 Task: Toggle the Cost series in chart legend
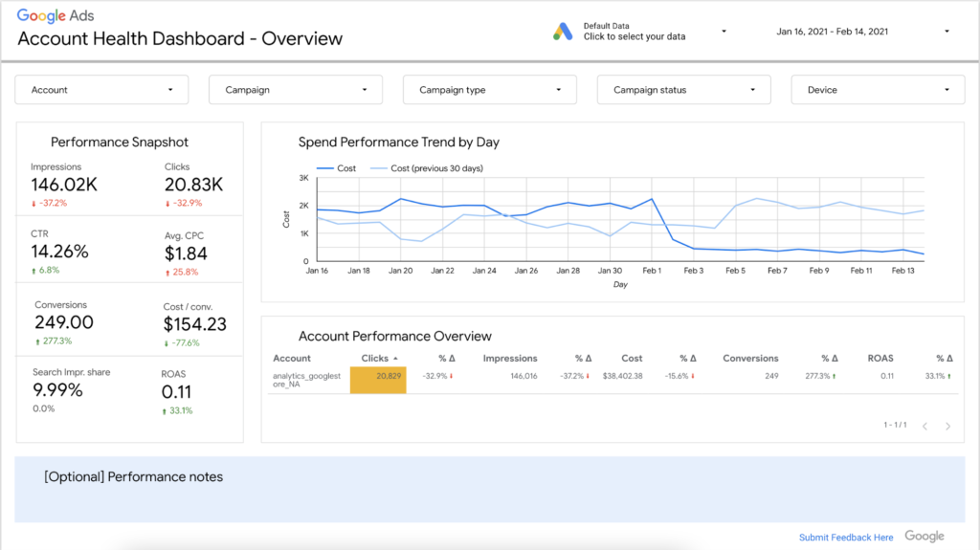point(336,168)
